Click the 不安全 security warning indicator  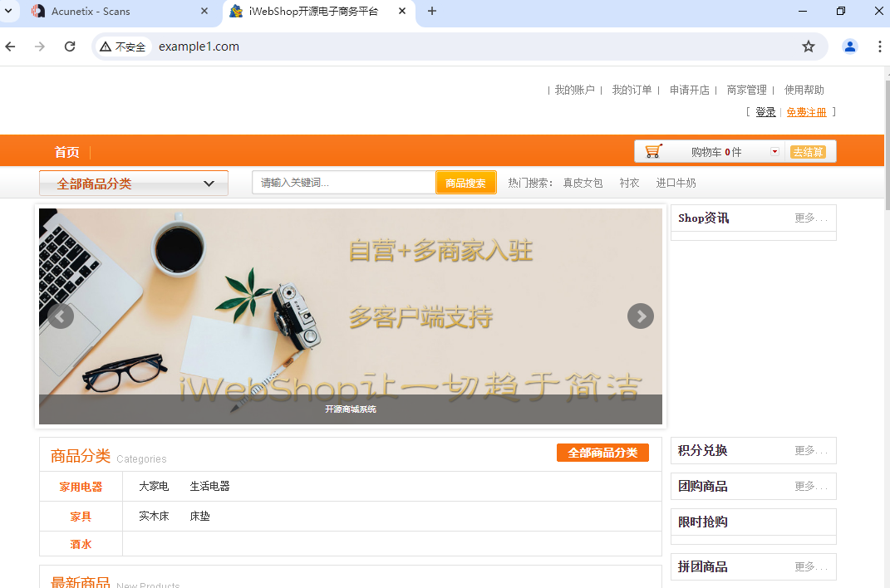click(123, 47)
